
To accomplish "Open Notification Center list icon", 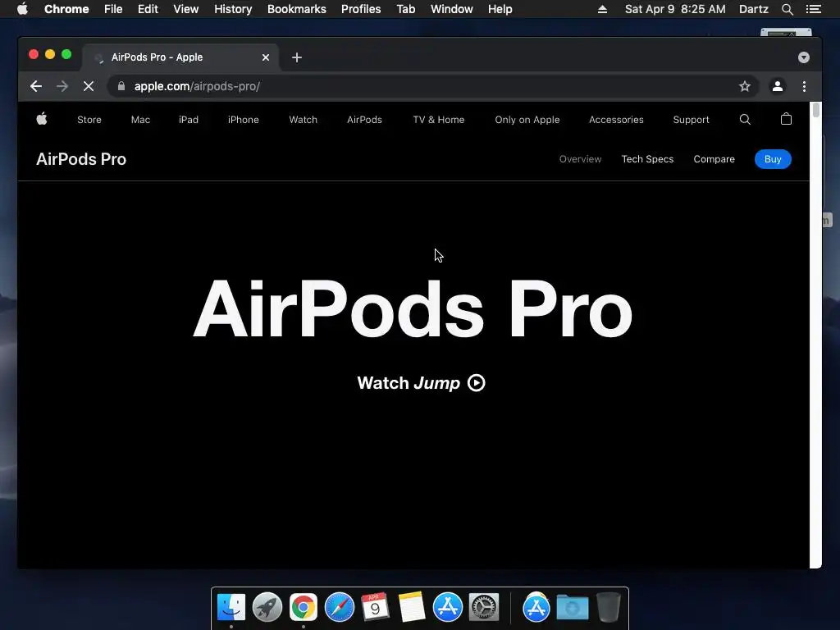I will point(814,9).
